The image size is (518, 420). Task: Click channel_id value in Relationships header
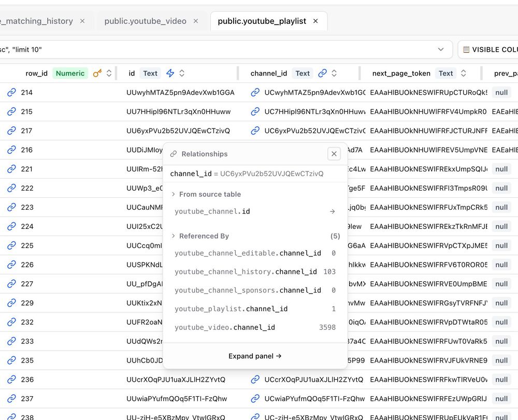tap(272, 173)
